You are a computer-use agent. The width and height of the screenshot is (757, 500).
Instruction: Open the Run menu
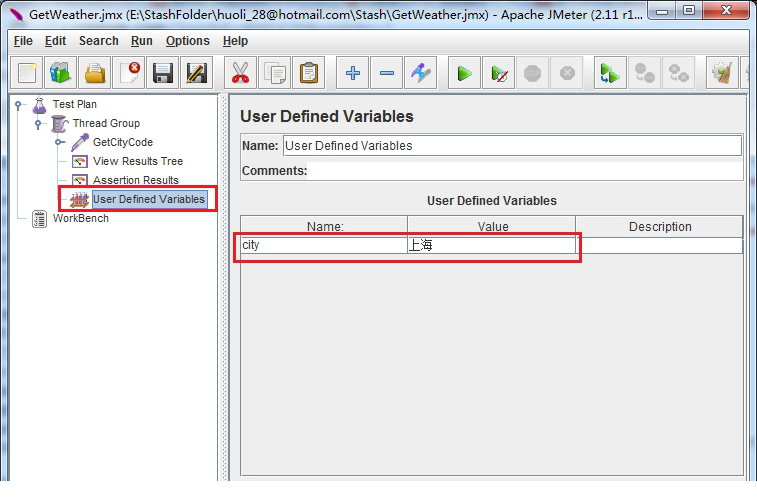point(141,41)
